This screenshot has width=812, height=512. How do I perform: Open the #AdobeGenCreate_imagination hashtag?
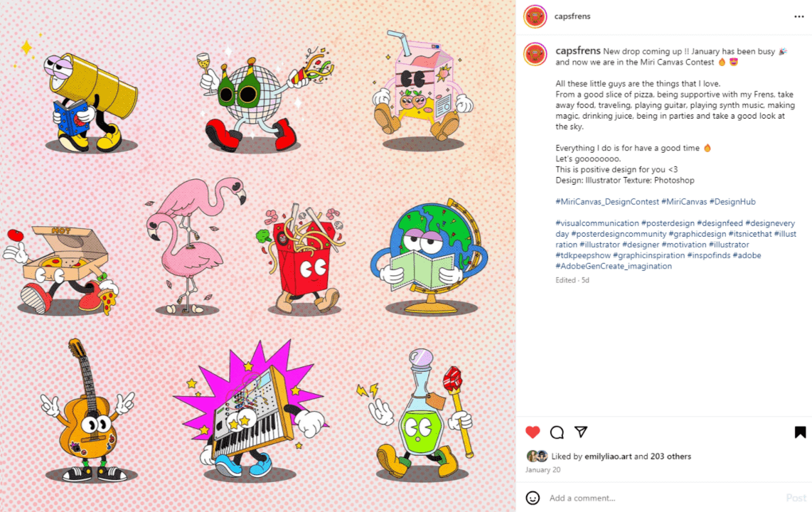(614, 266)
